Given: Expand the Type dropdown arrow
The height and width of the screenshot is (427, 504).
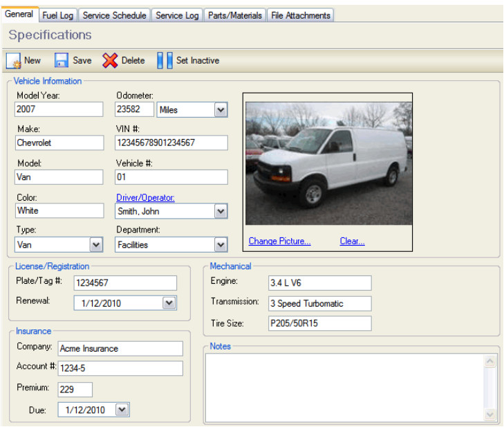Looking at the screenshot, I should [96, 245].
